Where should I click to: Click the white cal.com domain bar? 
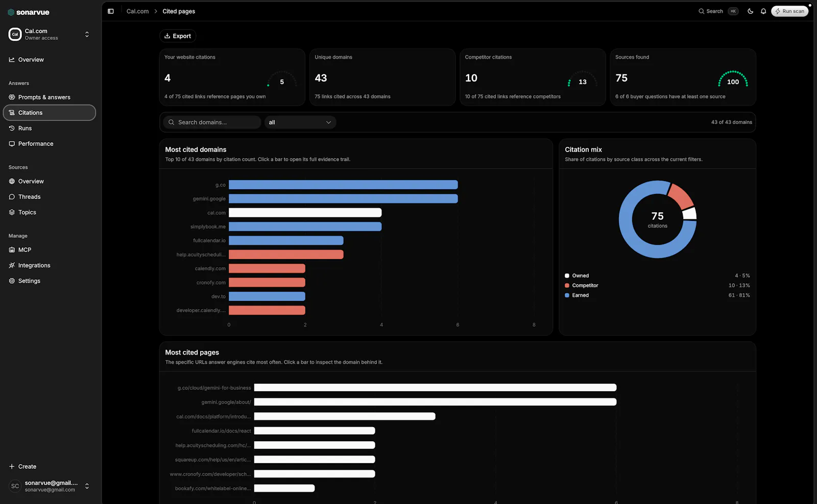pos(305,213)
